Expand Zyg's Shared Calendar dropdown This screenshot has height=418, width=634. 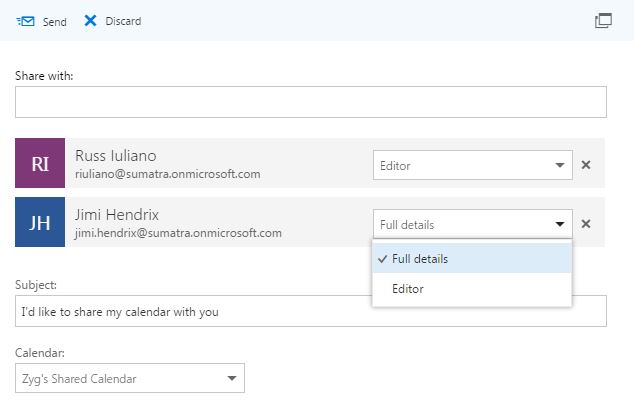click(x=131, y=378)
